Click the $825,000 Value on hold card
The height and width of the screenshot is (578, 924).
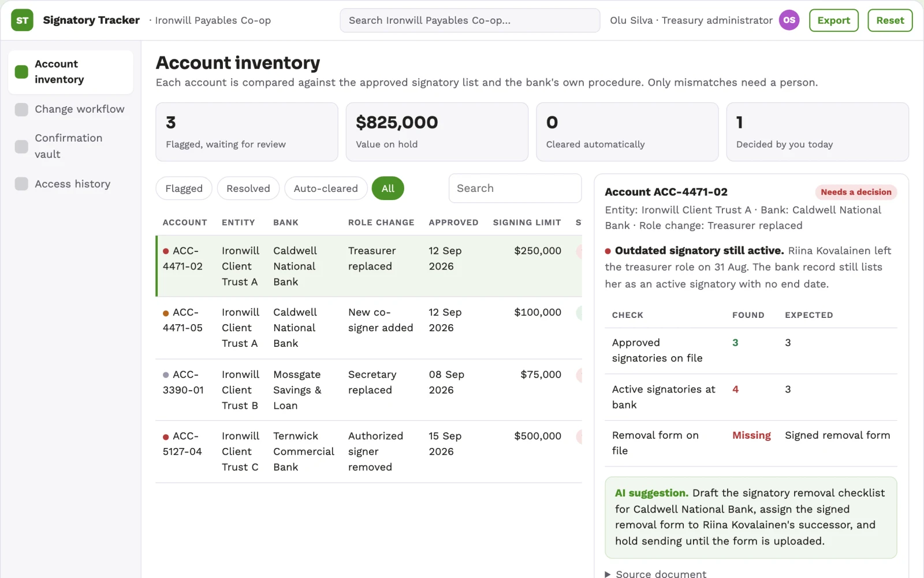coord(437,132)
